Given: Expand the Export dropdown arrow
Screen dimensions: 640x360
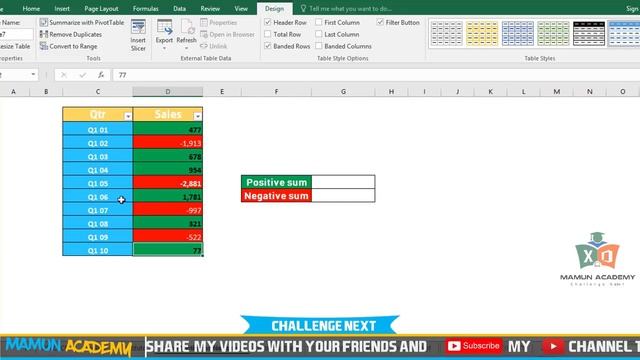Looking at the screenshot, I should (164, 49).
